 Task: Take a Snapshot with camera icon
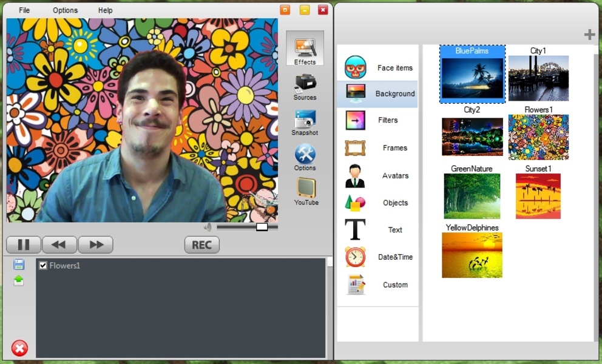(x=305, y=119)
